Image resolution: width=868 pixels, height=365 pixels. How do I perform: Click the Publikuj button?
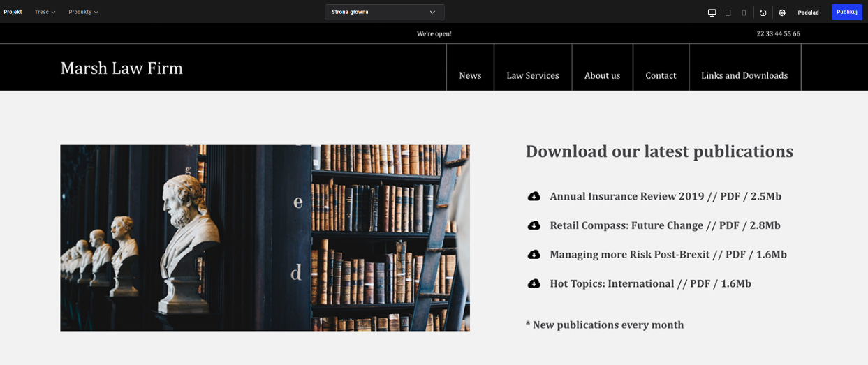click(847, 12)
